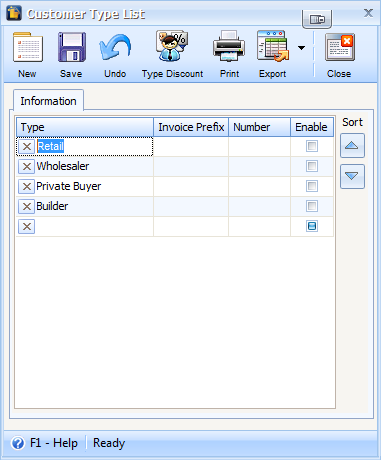Delete the Retail row with its X button

(x=27, y=146)
